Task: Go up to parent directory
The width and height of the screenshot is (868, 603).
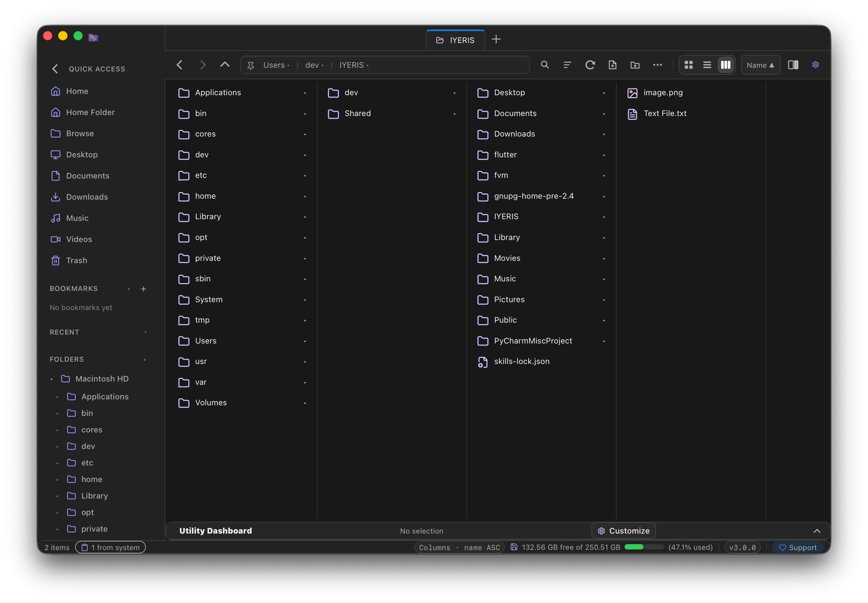Action: pyautogui.click(x=225, y=65)
